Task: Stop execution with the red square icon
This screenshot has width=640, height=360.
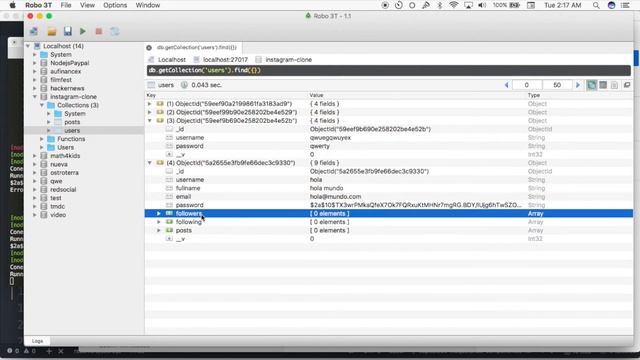Action: tap(99, 31)
